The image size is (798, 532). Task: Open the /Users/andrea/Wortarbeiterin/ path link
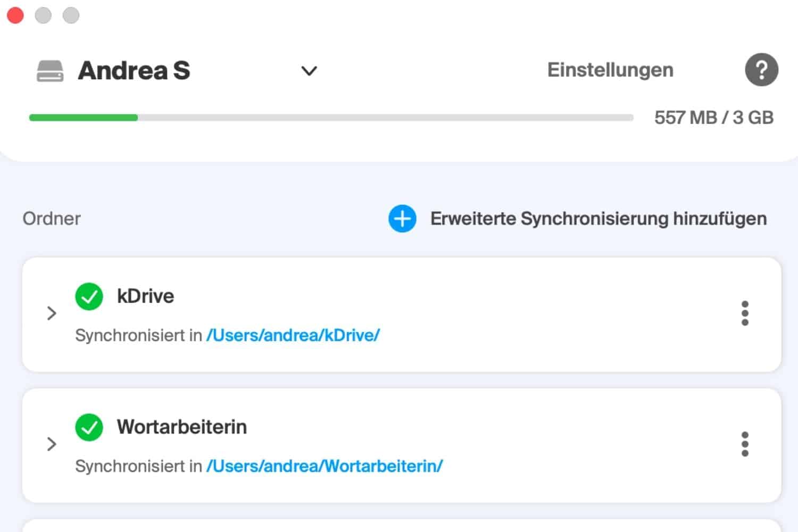point(325,466)
